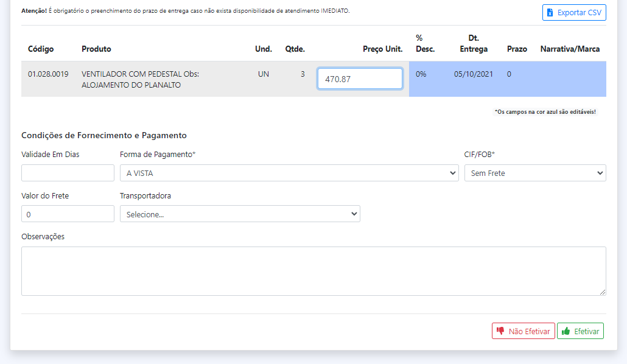Click the Validade Em Dias input
This screenshot has width=627, height=364.
[x=68, y=173]
